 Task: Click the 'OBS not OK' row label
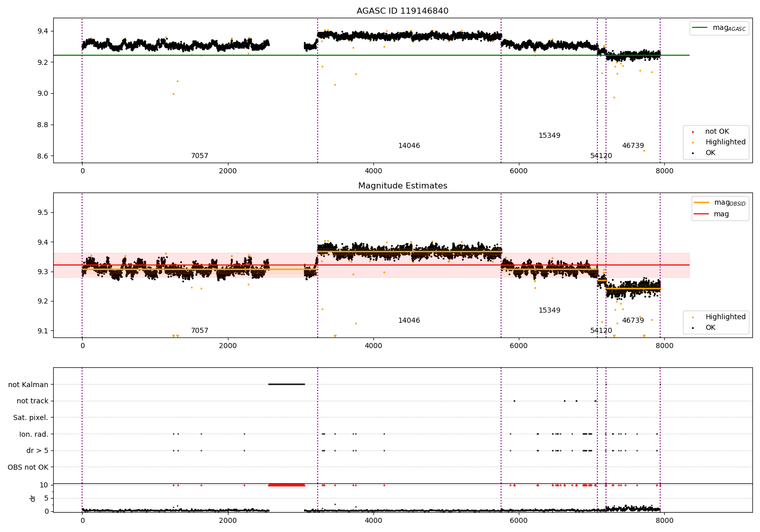click(28, 468)
